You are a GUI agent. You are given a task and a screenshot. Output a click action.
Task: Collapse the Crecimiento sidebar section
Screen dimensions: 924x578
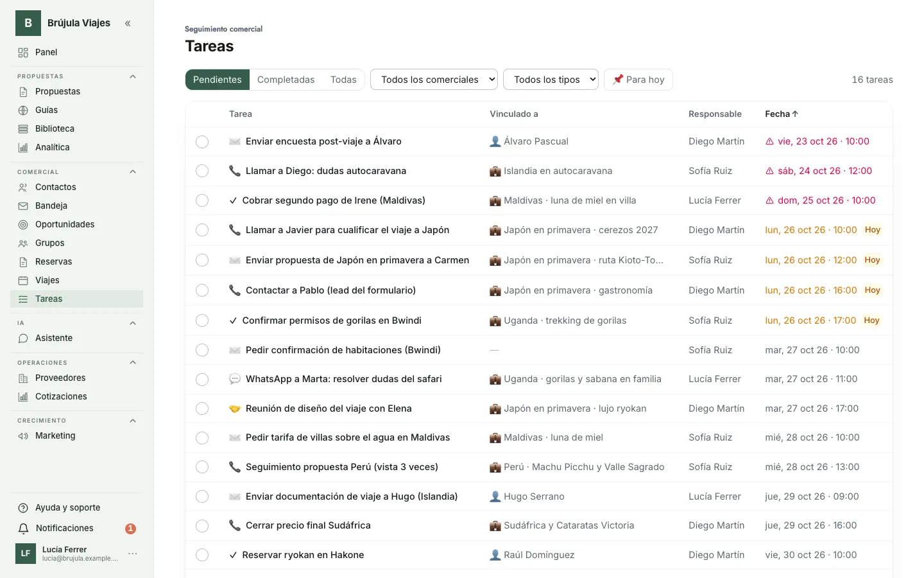click(133, 421)
